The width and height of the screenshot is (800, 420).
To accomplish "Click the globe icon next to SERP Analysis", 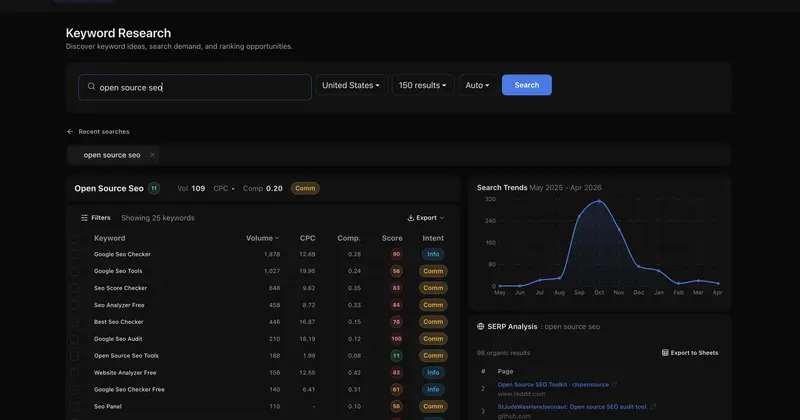I will coord(480,327).
